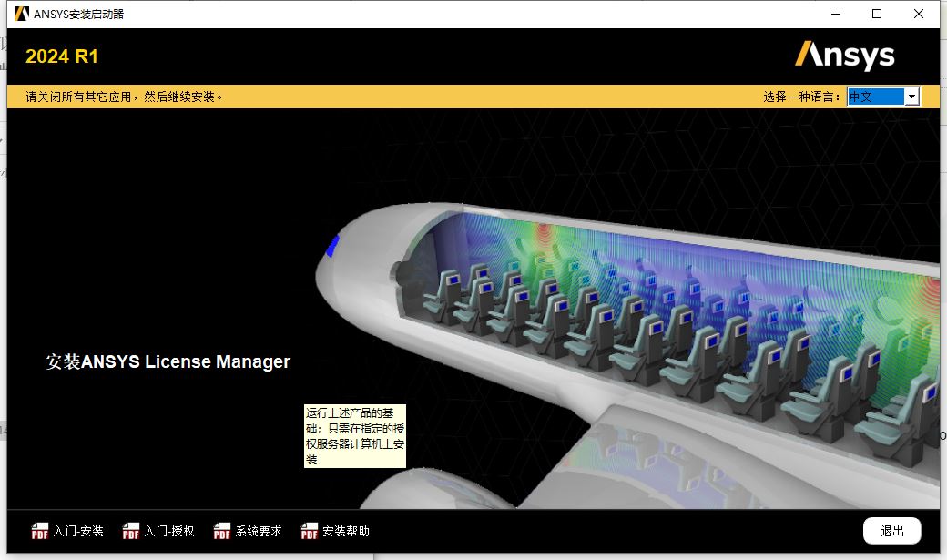947x560 pixels.
Task: Select the 中文 language field
Action: [876, 97]
